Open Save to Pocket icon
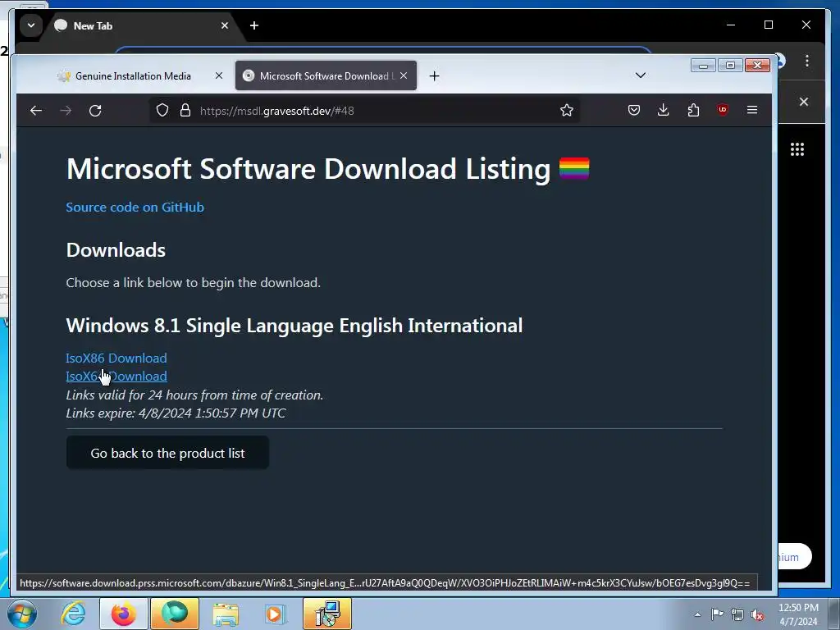Viewport: 840px width, 630px height. 634,111
